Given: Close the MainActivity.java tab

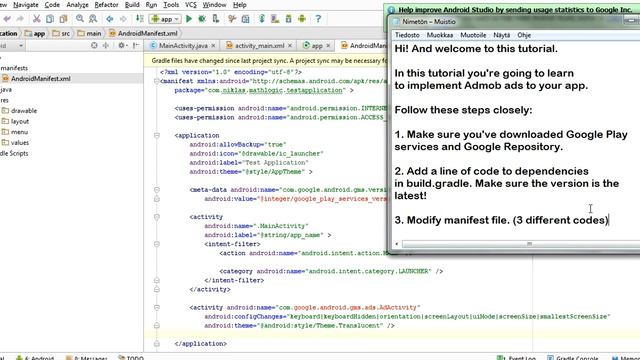Looking at the screenshot, I should click(213, 46).
